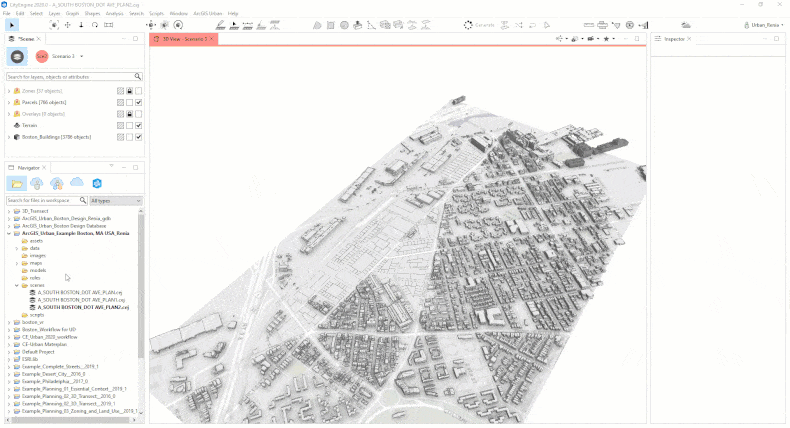This screenshot has height=428, width=790.
Task: Open the Analysis menu
Action: (114, 14)
